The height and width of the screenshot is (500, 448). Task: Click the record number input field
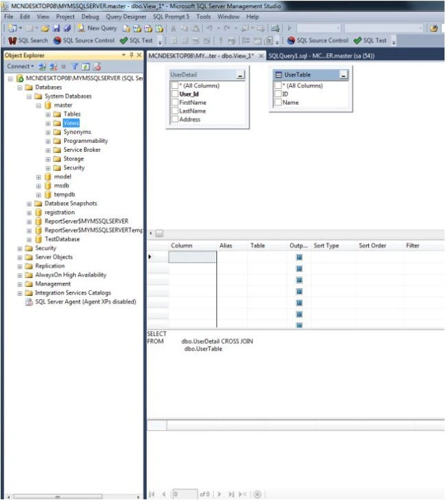pyautogui.click(x=185, y=494)
